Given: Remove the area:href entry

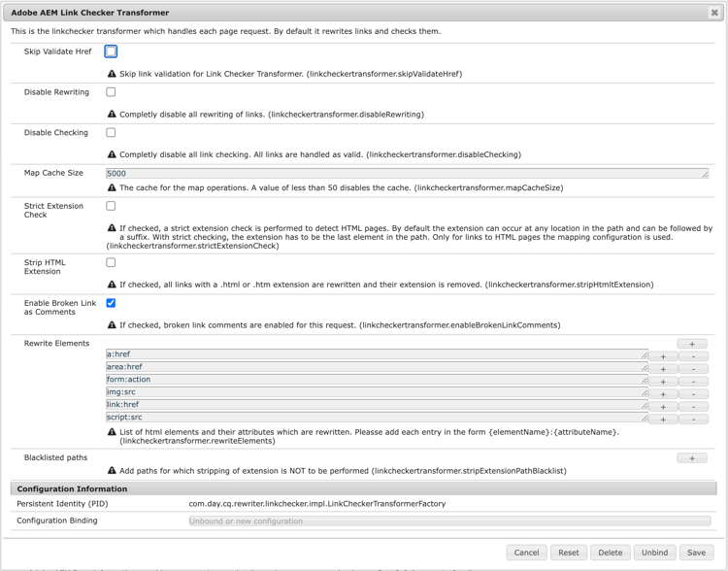Looking at the screenshot, I should pyautogui.click(x=693, y=369).
